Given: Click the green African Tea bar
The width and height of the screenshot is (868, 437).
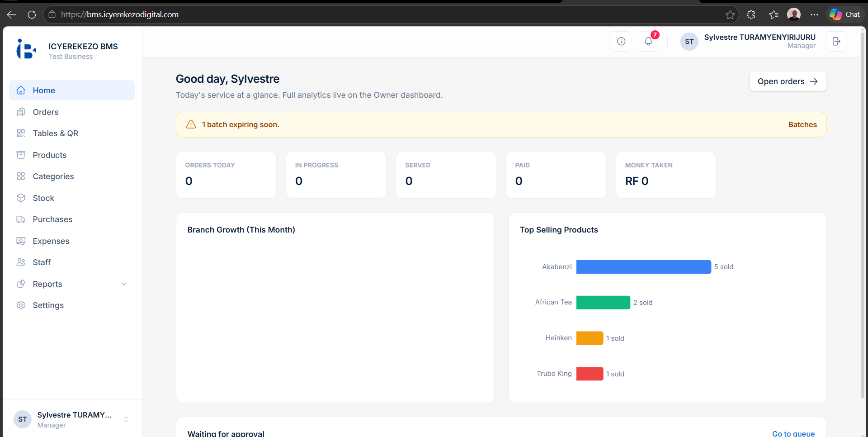Looking at the screenshot, I should tap(603, 303).
